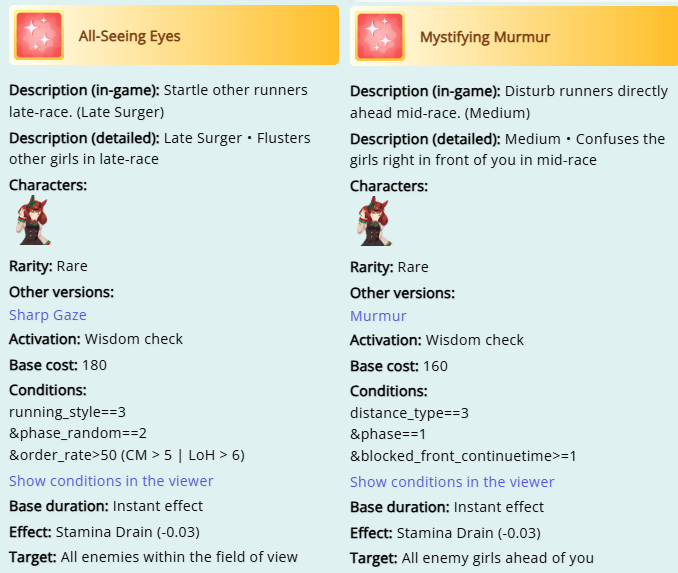Image resolution: width=678 pixels, height=573 pixels.
Task: Open the Murmur skill link
Action: [378, 316]
